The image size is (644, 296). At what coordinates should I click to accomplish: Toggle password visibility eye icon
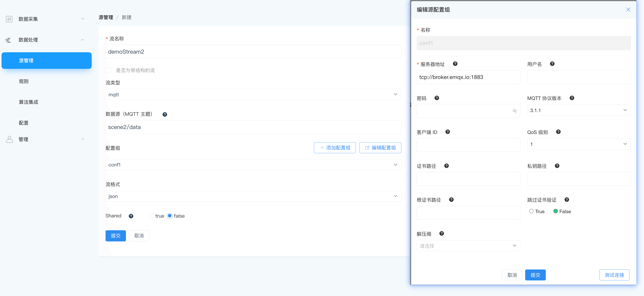(x=515, y=111)
